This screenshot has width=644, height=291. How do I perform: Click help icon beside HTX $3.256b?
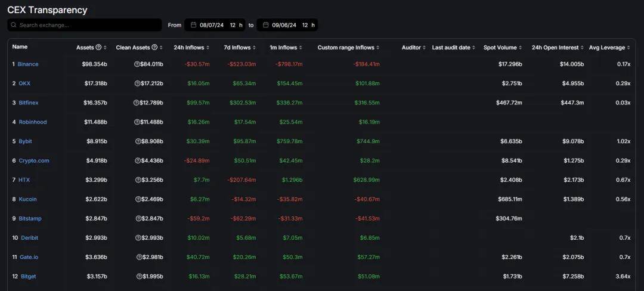pos(138,179)
